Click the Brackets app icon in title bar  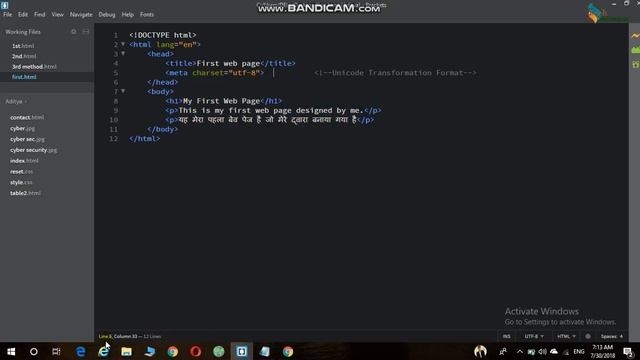coord(4,5)
